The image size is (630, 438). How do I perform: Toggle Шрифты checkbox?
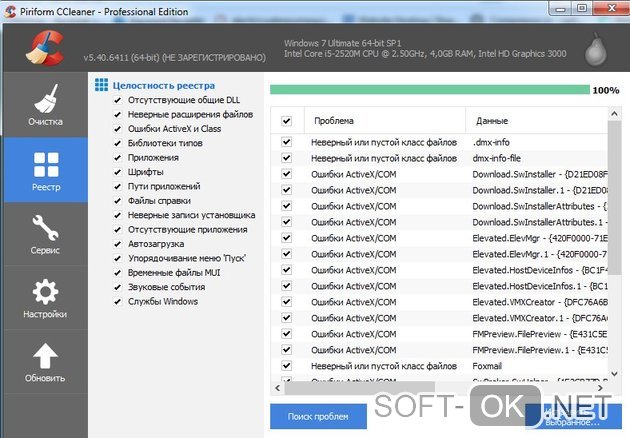[x=117, y=172]
